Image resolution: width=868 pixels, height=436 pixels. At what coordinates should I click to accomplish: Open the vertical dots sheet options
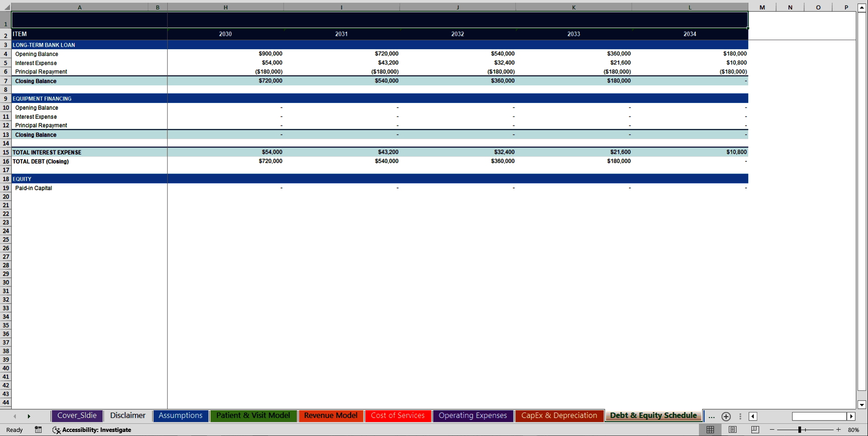tap(740, 416)
